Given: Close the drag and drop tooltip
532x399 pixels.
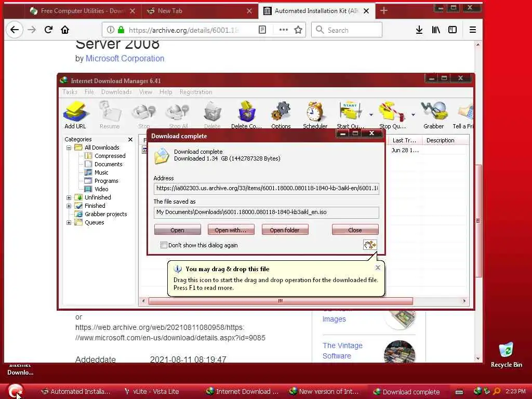Looking at the screenshot, I should coord(378,268).
